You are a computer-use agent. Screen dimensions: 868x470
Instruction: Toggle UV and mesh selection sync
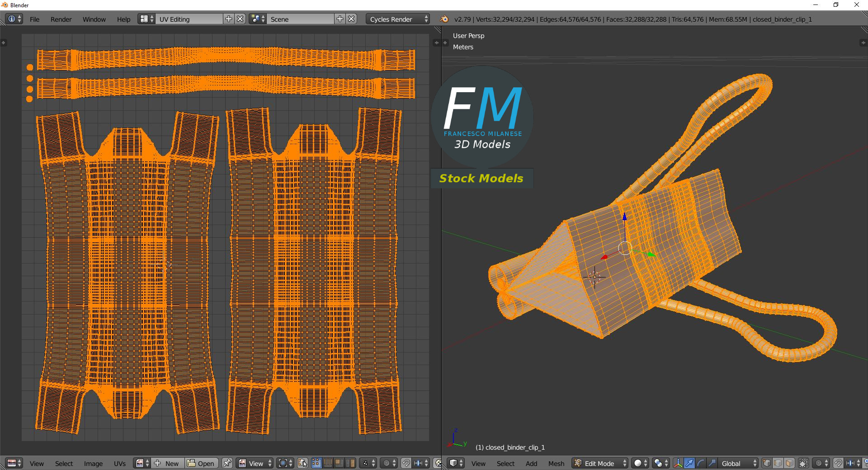pos(302,463)
